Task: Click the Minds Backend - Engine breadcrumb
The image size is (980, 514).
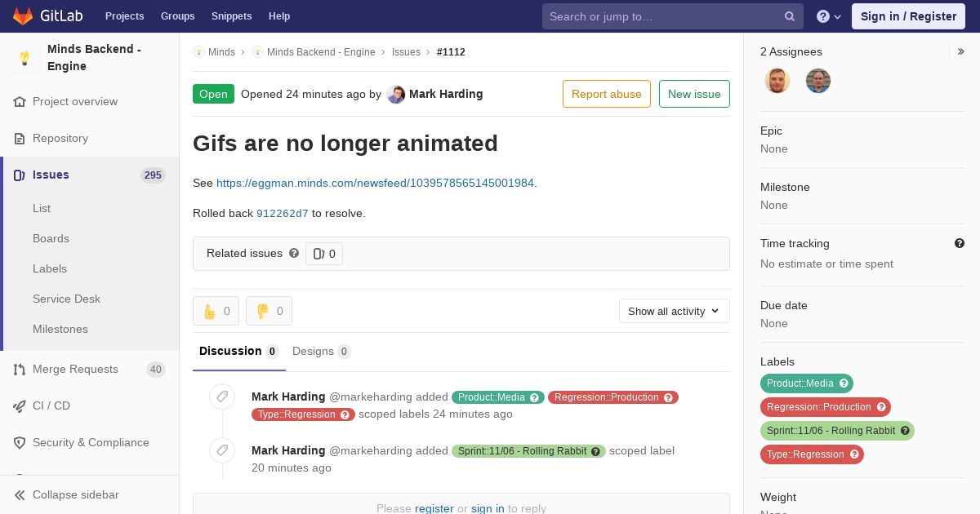Action: coord(321,52)
